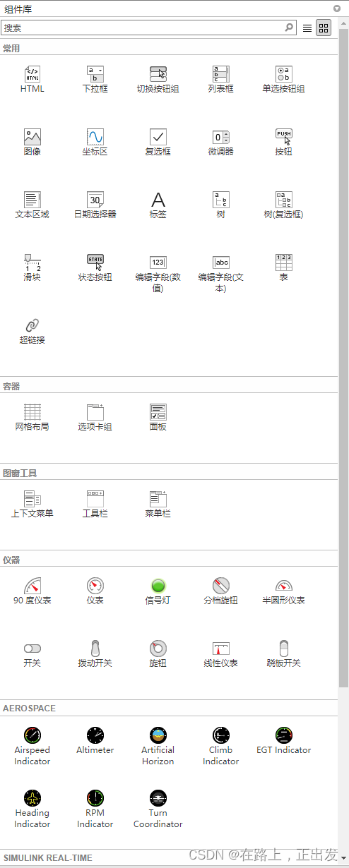Choose the Heading Indicator component
Screen dimensions: 349x868
coord(32,798)
